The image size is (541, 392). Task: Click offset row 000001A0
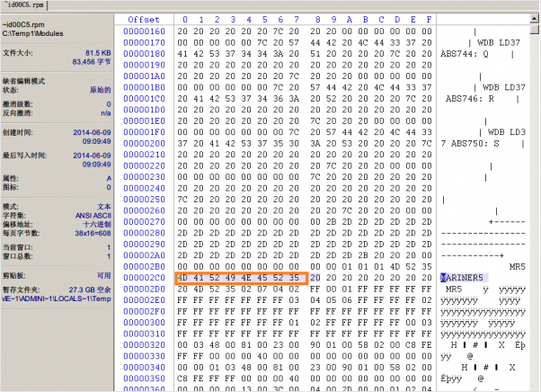pyautogui.click(x=144, y=76)
